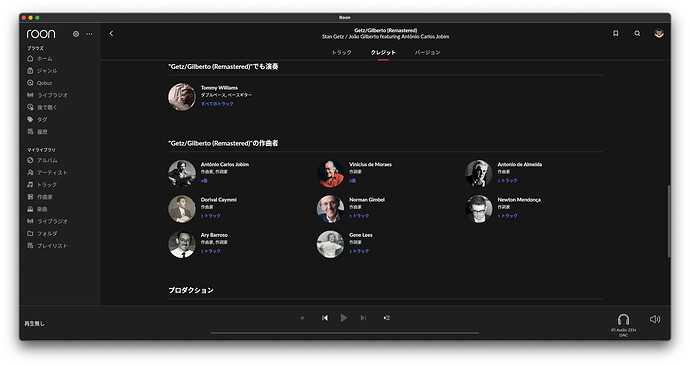The width and height of the screenshot is (690, 366).
Task: Open 1トラック link under Norman Gimbel
Action: pos(359,216)
